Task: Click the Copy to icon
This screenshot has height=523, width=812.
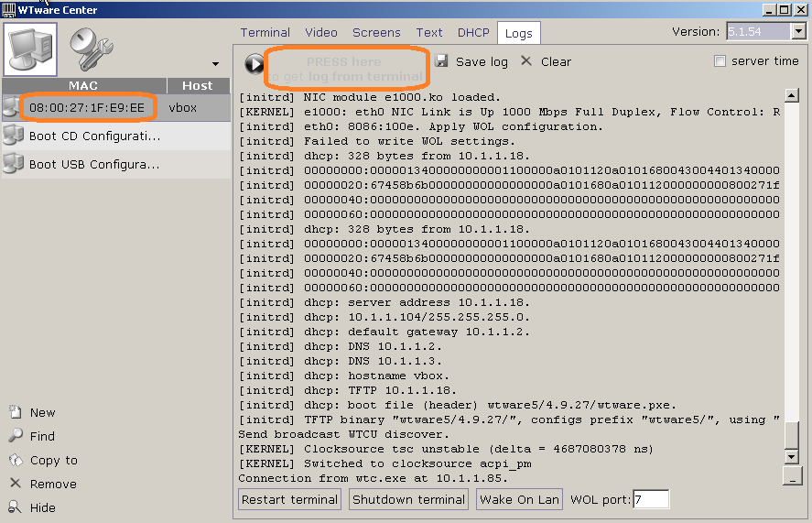Action: click(16, 460)
